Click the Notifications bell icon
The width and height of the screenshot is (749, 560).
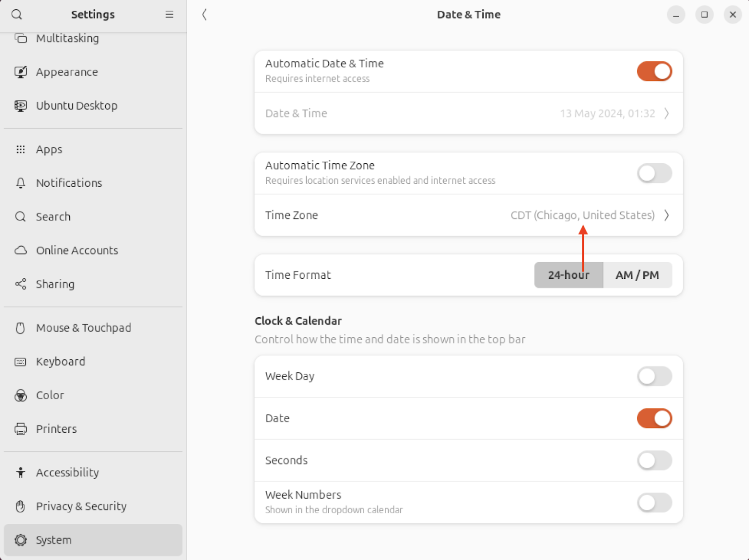point(20,183)
